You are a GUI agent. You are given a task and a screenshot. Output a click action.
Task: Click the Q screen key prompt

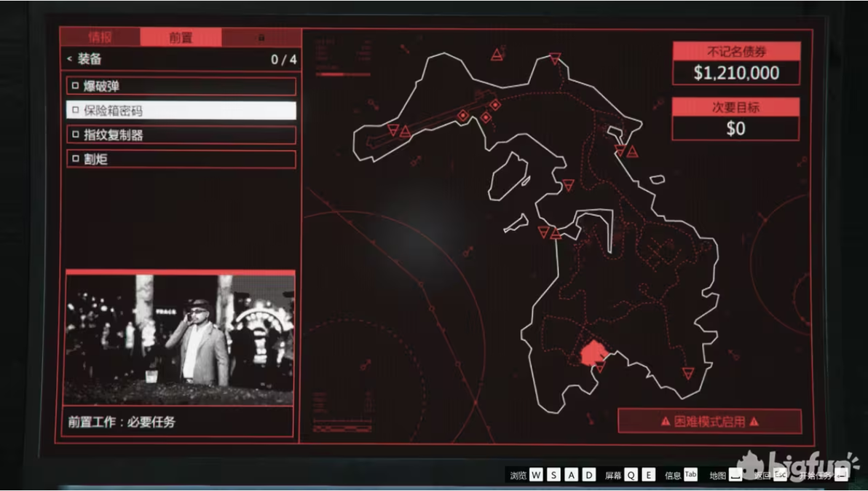[631, 475]
